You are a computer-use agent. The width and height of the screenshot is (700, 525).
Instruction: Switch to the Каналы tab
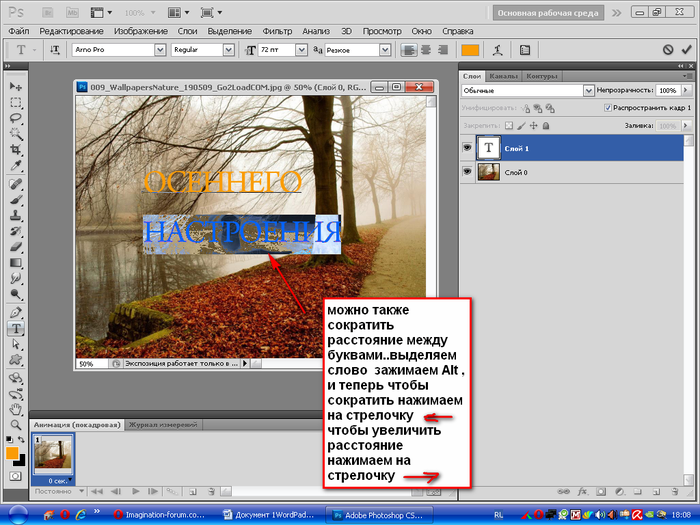click(x=504, y=76)
